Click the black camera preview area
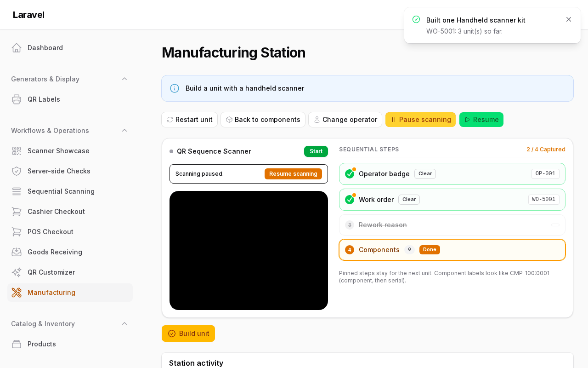The height and width of the screenshot is (368, 588). point(249,250)
